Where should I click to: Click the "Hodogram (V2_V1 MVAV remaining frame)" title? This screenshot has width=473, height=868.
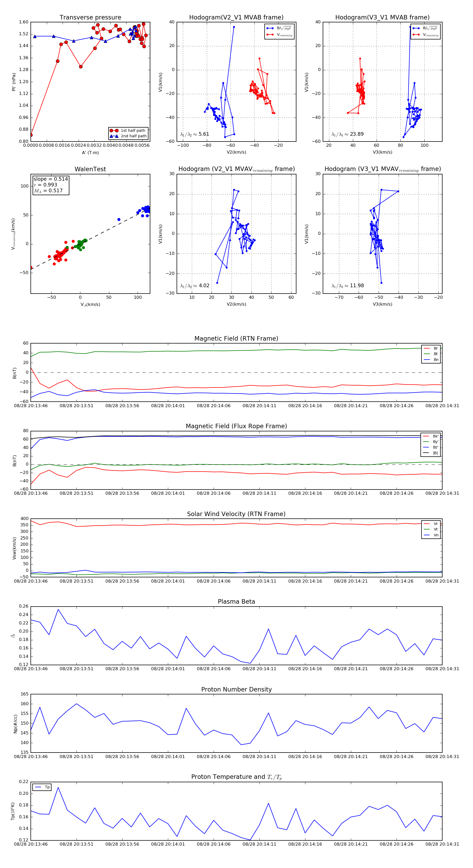pyautogui.click(x=236, y=169)
